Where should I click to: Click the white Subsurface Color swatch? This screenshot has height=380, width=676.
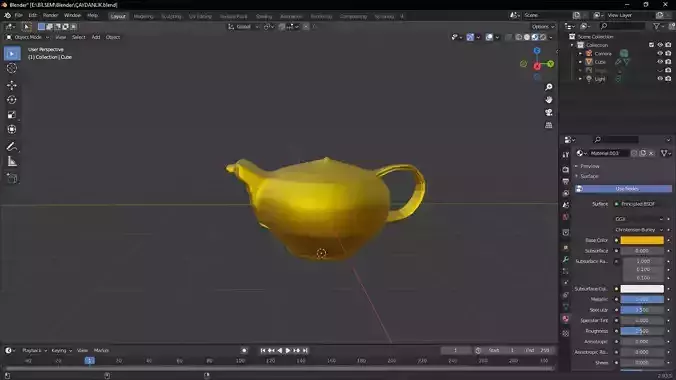pos(642,289)
